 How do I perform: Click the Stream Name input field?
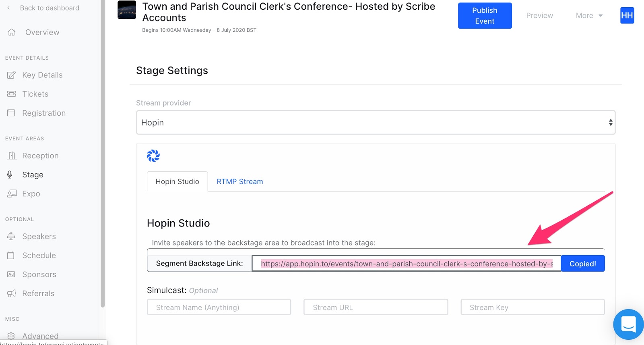coord(219,307)
